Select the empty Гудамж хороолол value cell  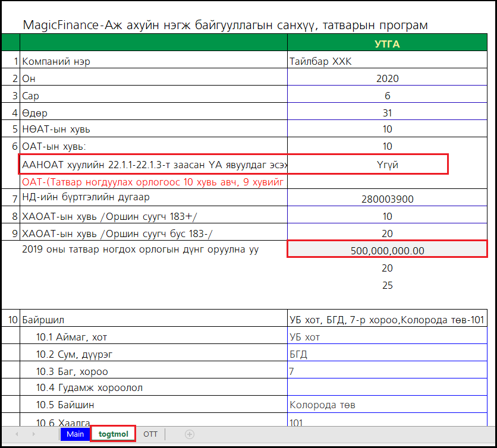(x=387, y=388)
